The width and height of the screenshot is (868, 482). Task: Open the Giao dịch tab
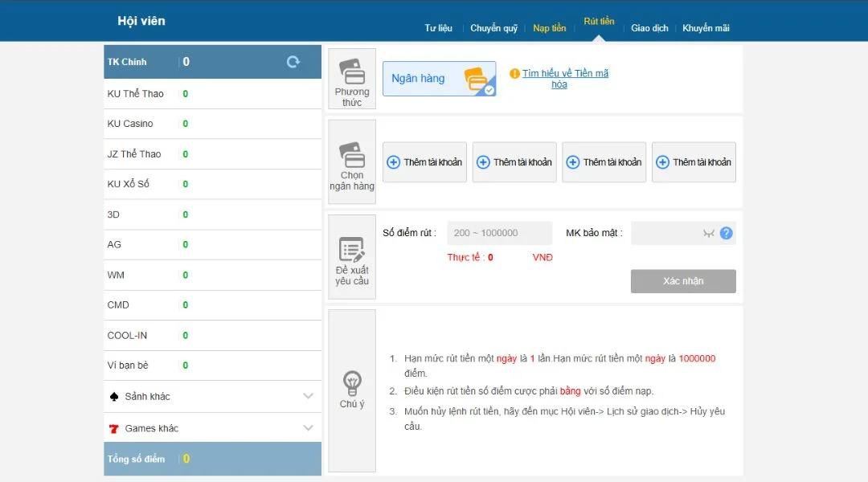649,28
